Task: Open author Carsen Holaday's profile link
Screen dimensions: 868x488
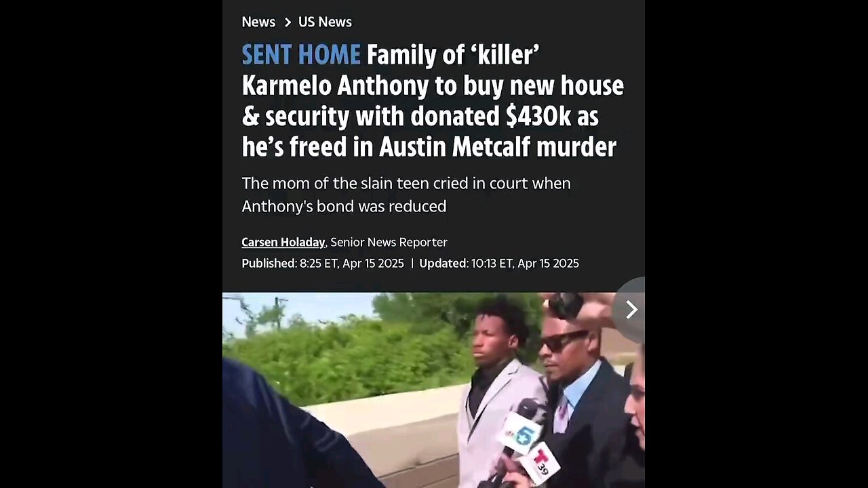Action: click(x=283, y=242)
